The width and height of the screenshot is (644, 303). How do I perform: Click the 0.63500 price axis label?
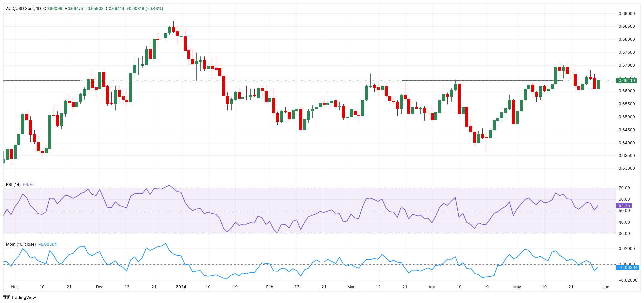pyautogui.click(x=627, y=156)
